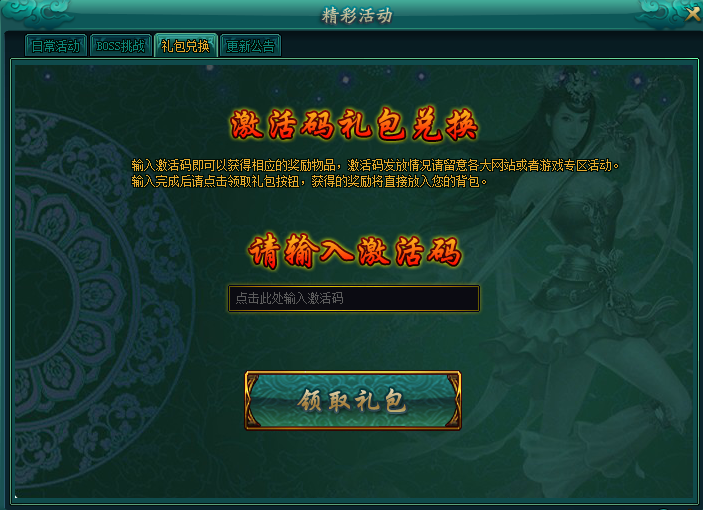Click the 精彩活动 window title

(x=357, y=16)
